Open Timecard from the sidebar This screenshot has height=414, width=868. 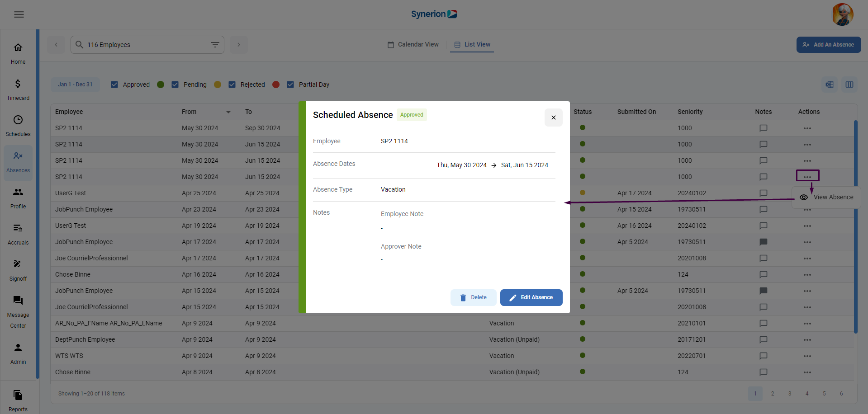coord(18,90)
